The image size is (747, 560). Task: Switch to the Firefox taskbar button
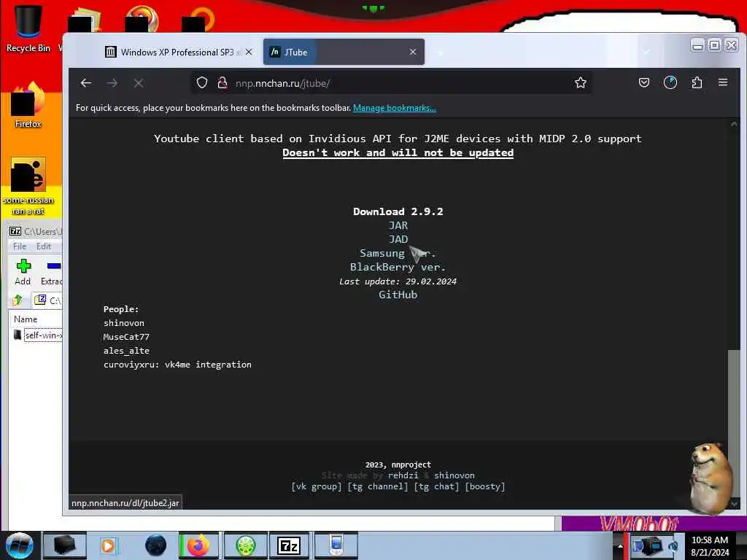tap(198, 545)
